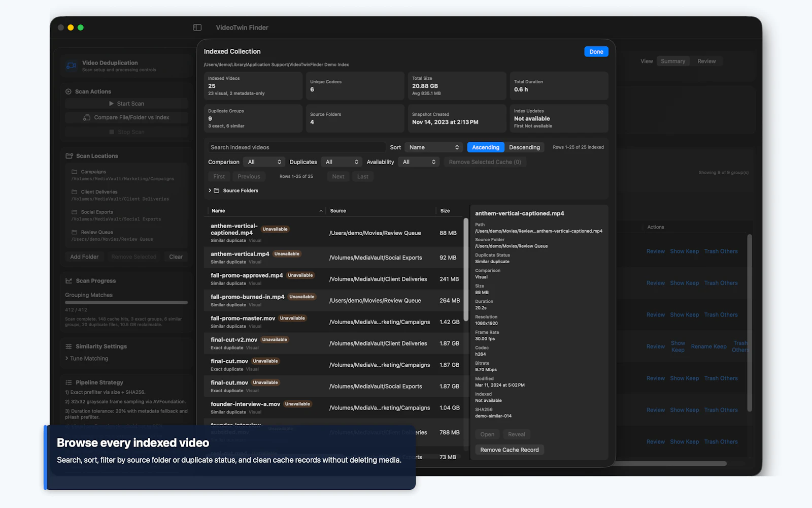Click Remove Cache Record button
The height and width of the screenshot is (508, 812).
pos(510,450)
